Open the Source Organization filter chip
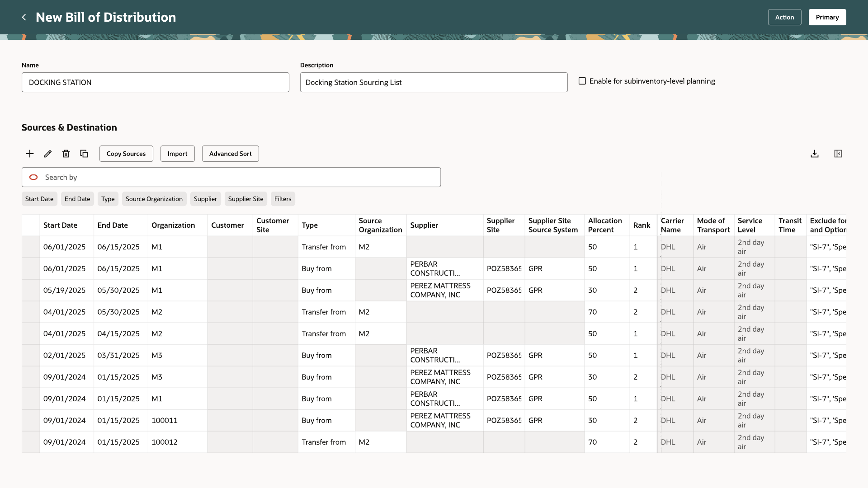 (x=154, y=199)
